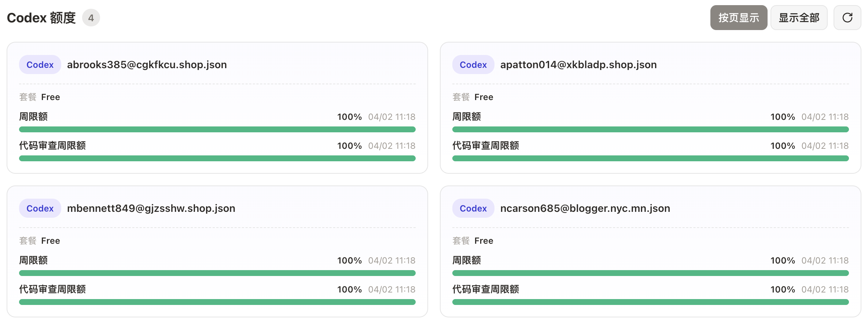Click 代码审查周限额 100% value in ncarson685 card
The image size is (868, 324).
coord(783,290)
